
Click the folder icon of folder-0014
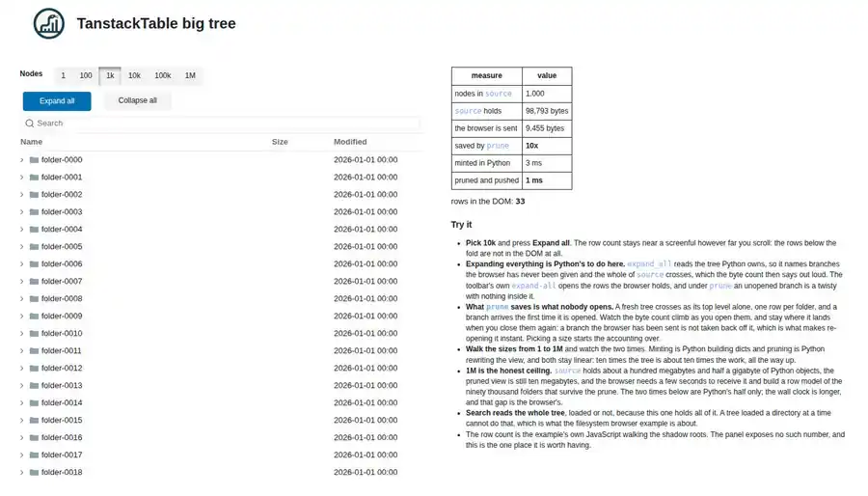pyautogui.click(x=35, y=403)
